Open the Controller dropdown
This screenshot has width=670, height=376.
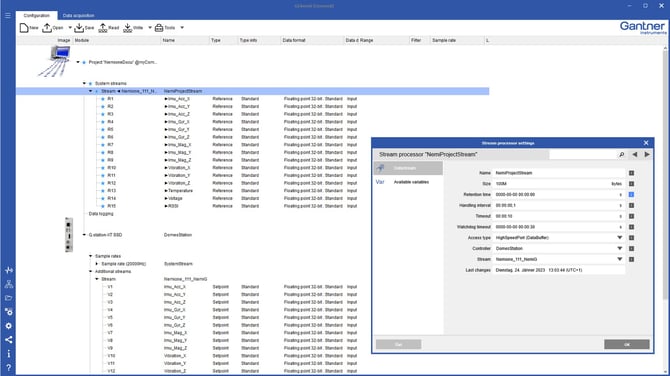620,248
